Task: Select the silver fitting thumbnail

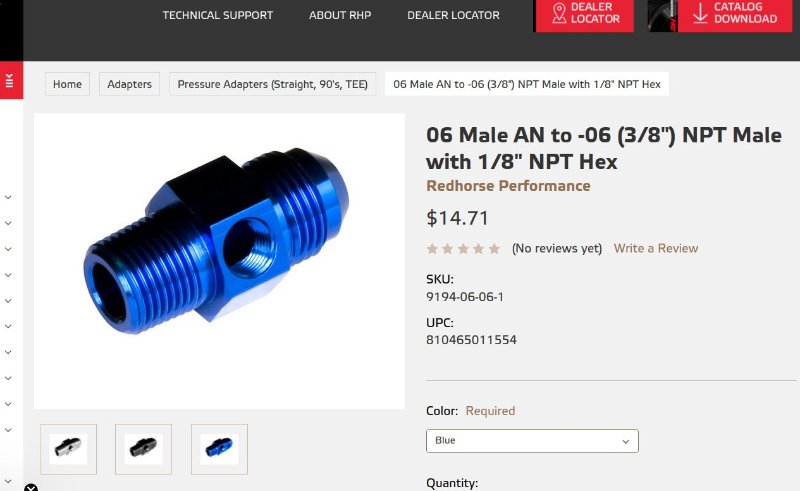Action: (68, 449)
